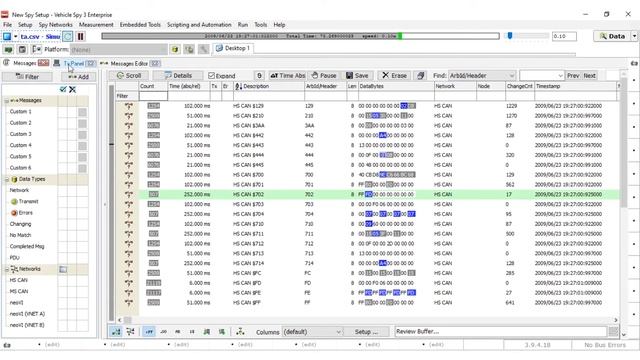
Task: Click the second icon in bottom message toolbar
Action: pos(131,331)
